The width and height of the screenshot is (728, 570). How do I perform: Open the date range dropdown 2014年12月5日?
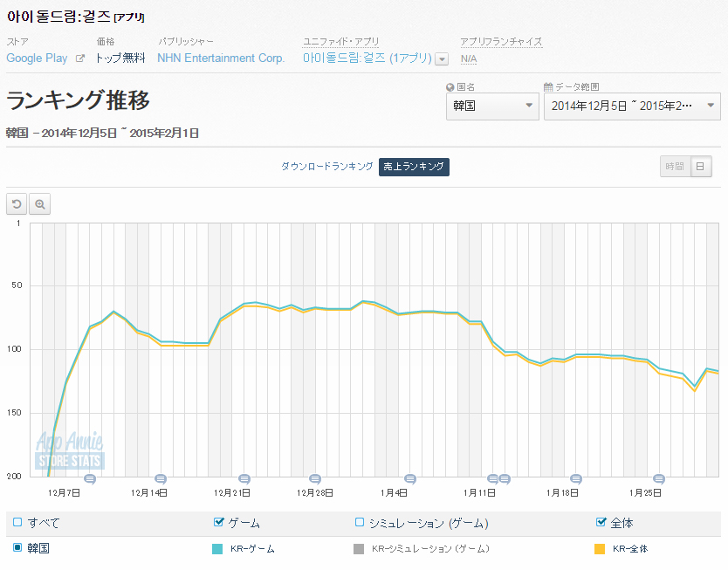(632, 106)
